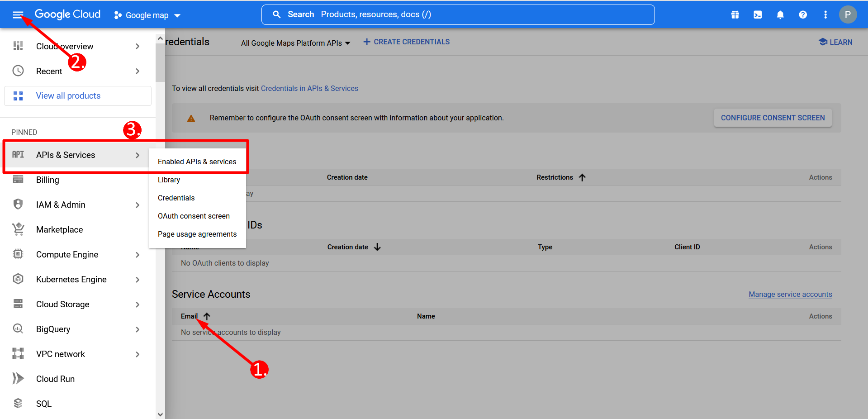This screenshot has width=868, height=419.
Task: Open the Manage service accounts link
Action: coord(790,295)
